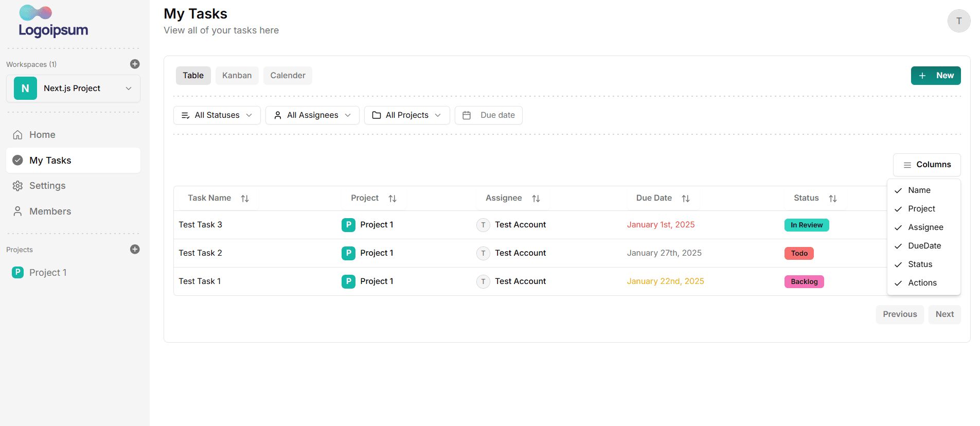
Task: Toggle the DueDate column checkbox
Action: 924,246
